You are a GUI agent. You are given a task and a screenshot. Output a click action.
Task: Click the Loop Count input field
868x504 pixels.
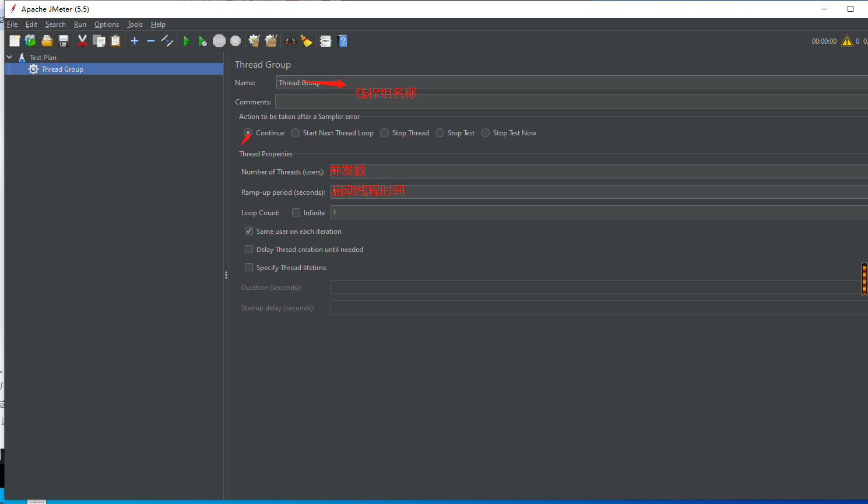point(599,212)
